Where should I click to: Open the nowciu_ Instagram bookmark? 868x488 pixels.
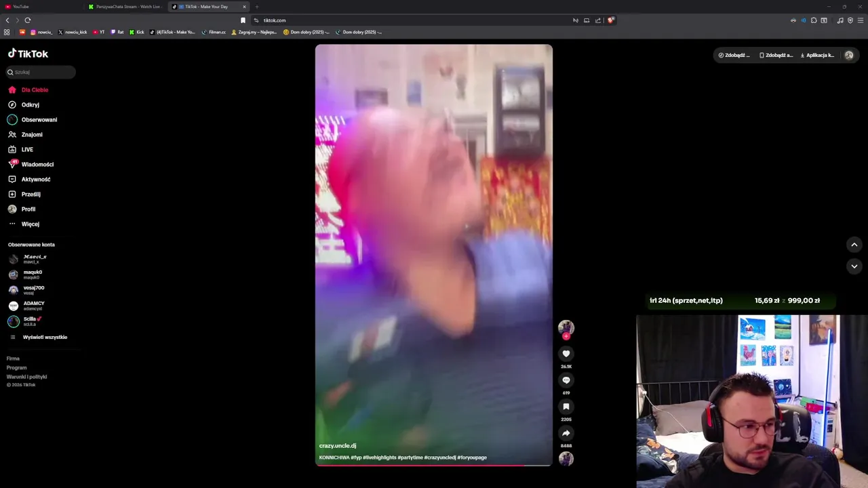(x=41, y=32)
